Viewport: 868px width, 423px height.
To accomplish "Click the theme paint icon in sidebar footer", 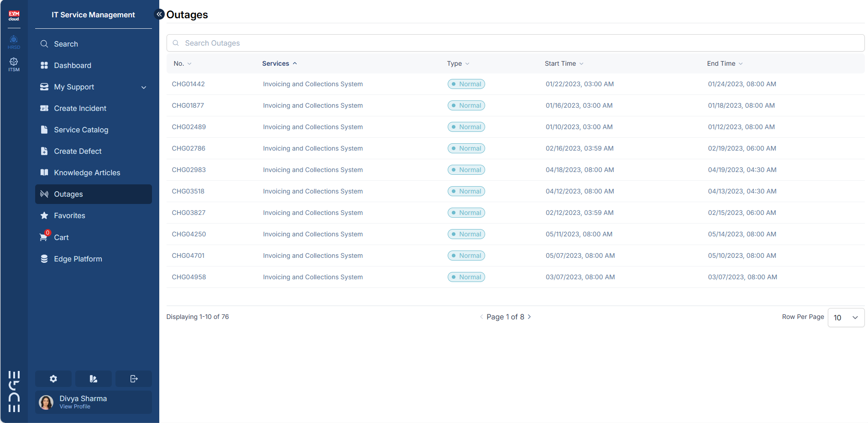I will (94, 379).
